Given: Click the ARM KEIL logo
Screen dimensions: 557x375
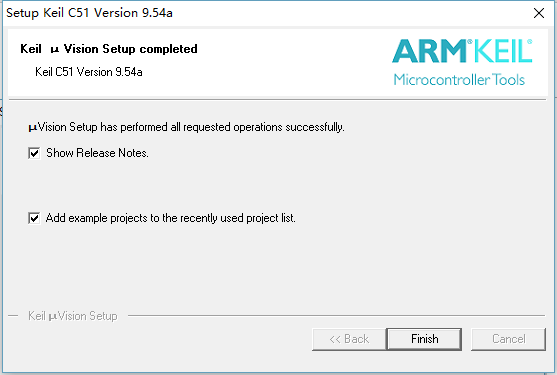Looking at the screenshot, I should pyautogui.click(x=462, y=62).
